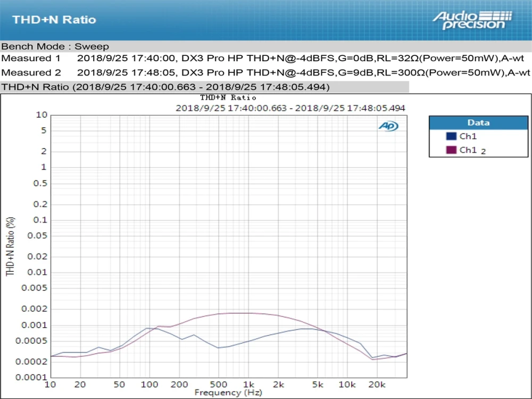This screenshot has height=399, width=532.
Task: Click the Ch1 blue color swatch in legend
Action: (451, 136)
